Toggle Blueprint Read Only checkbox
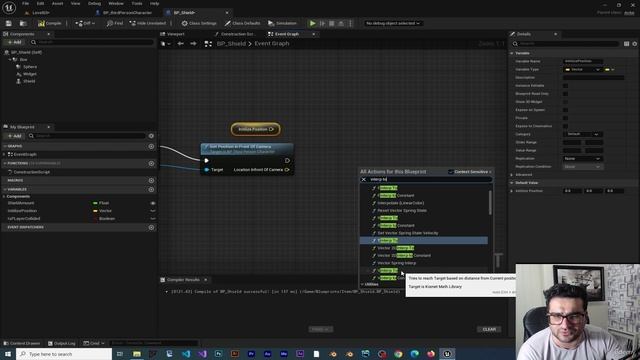 (x=565, y=94)
